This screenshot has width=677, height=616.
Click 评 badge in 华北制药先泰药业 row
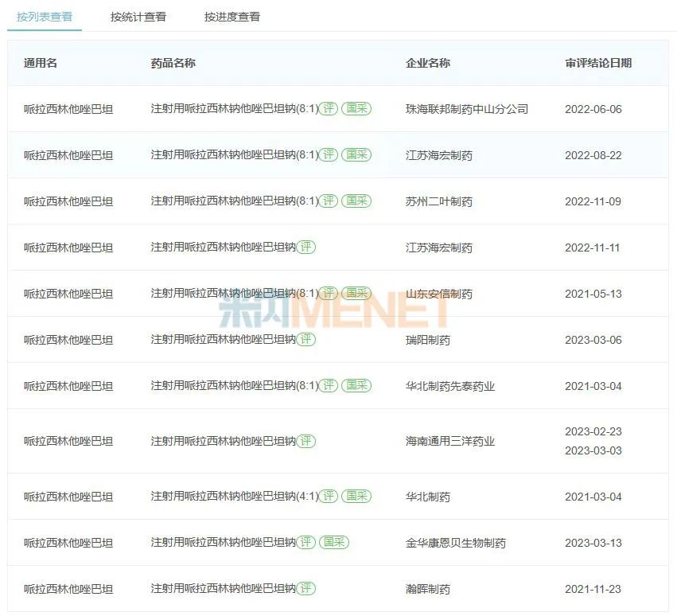pyautogui.click(x=328, y=385)
